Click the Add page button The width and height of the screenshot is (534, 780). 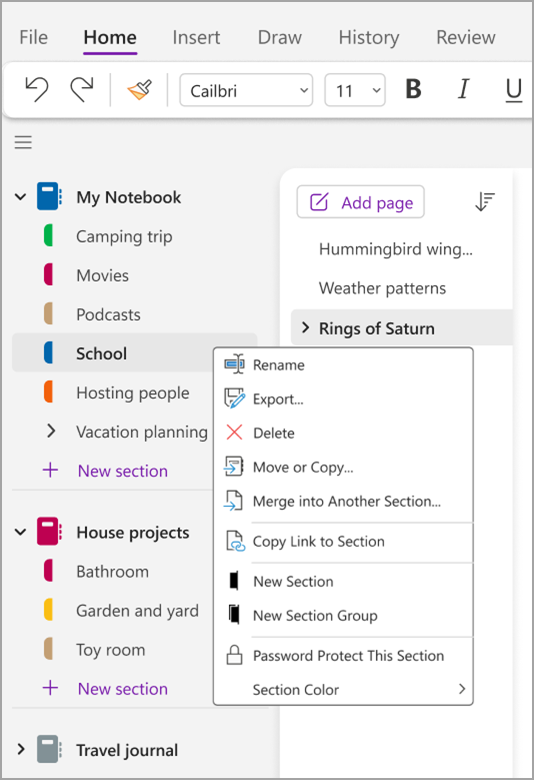pos(360,202)
